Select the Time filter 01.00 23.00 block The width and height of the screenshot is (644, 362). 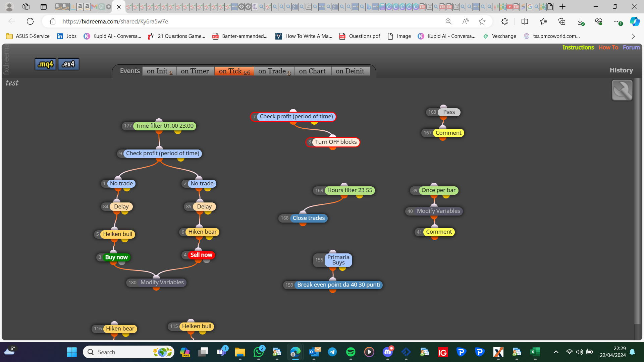coord(159,126)
